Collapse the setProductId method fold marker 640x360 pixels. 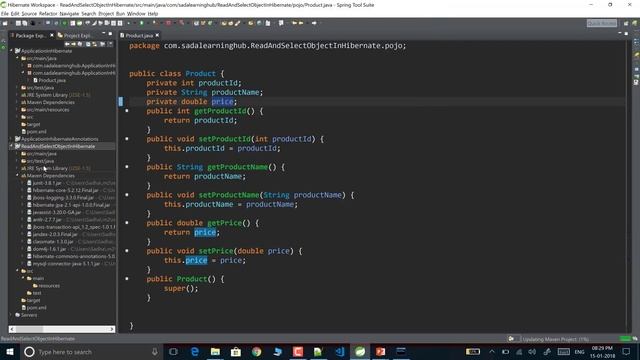(x=127, y=139)
